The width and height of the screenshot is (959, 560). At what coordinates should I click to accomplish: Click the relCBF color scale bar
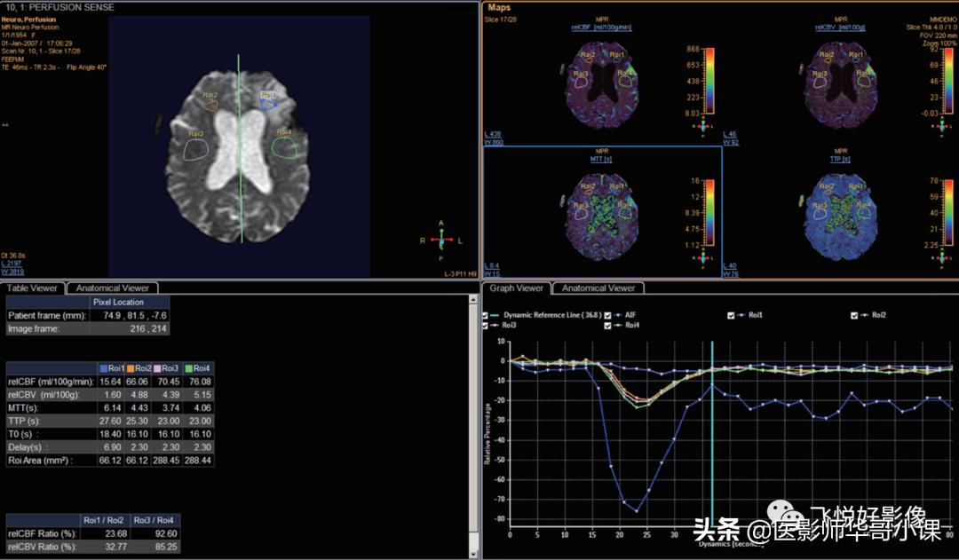709,80
